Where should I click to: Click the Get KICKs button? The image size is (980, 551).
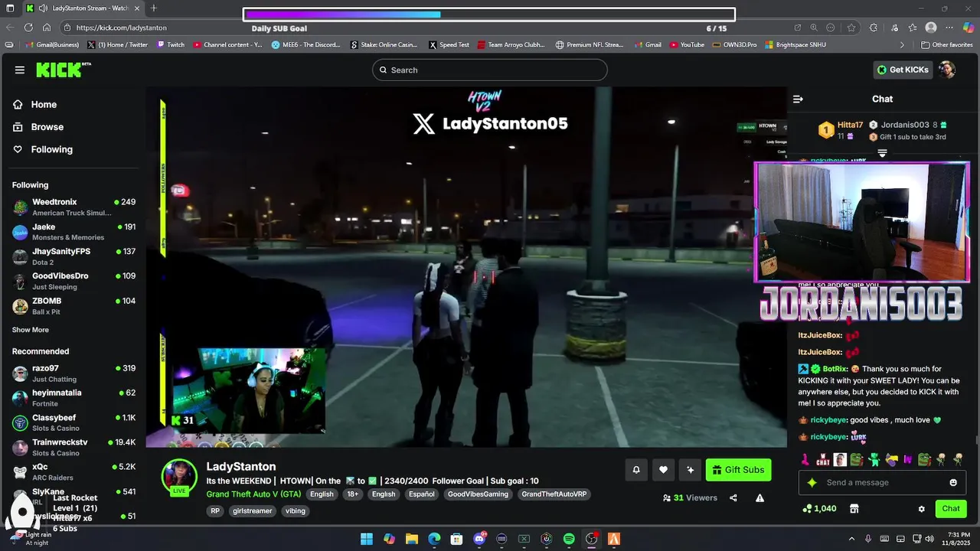903,70
